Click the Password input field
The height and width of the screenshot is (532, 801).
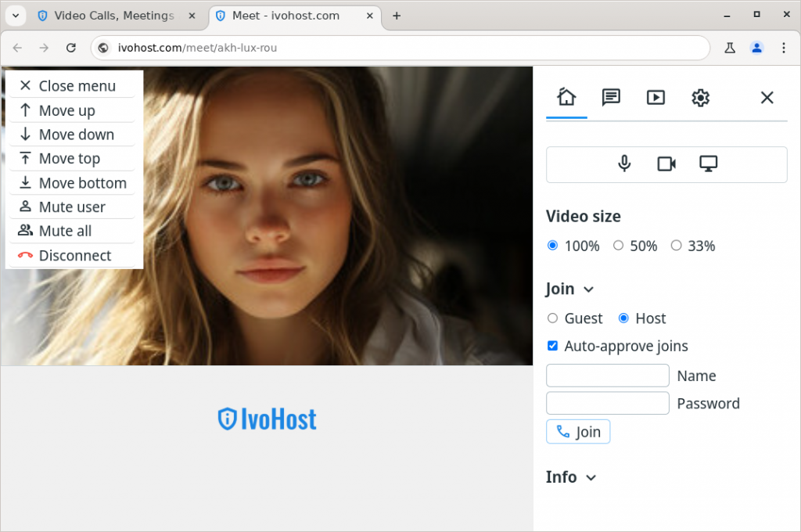607,403
